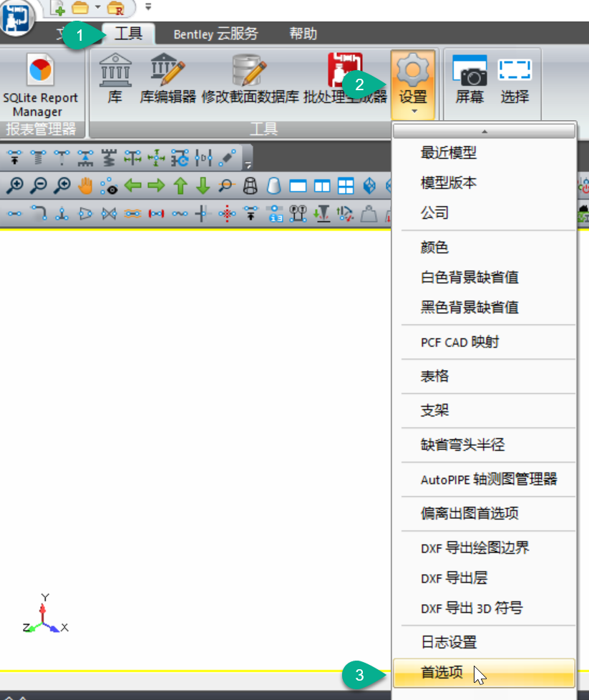Click the zoom in magnifier icon
This screenshot has height=700, width=589.
[x=15, y=185]
